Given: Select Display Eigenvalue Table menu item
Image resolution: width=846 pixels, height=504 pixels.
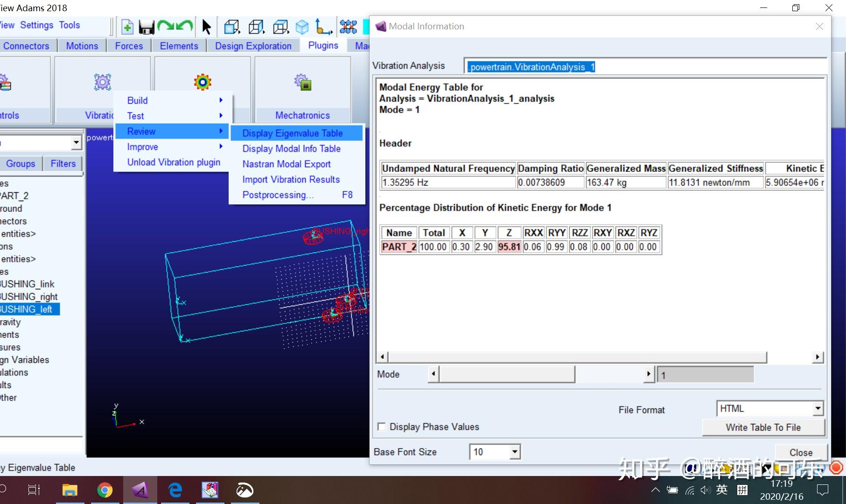Looking at the screenshot, I should [297, 133].
